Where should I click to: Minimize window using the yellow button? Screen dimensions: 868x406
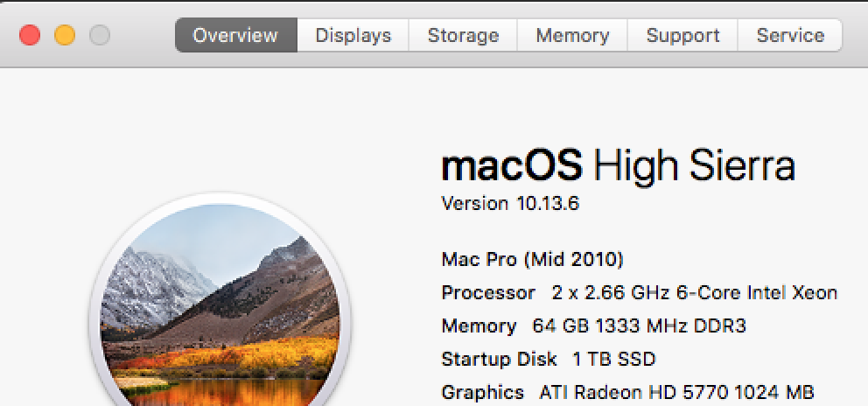[65, 36]
